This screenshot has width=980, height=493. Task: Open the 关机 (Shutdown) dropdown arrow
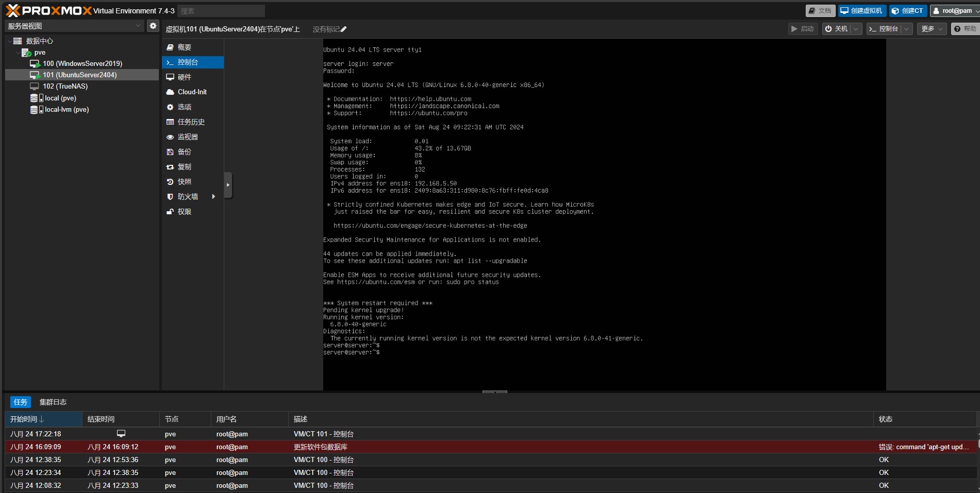click(856, 29)
